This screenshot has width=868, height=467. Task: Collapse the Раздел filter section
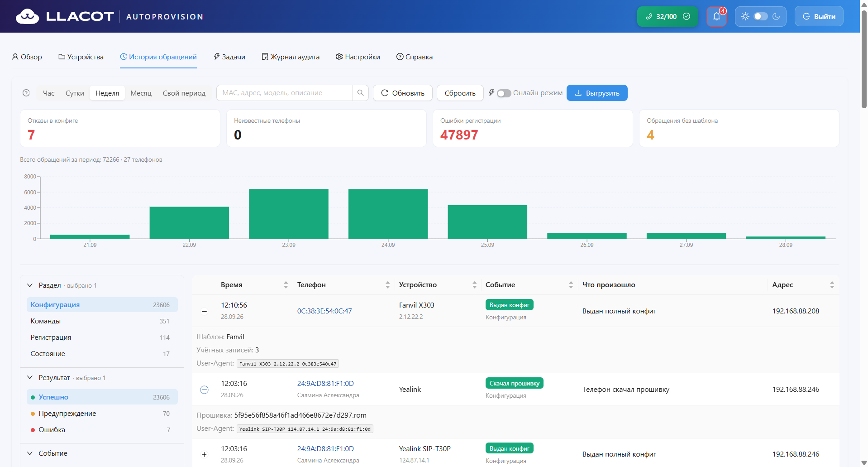point(30,285)
